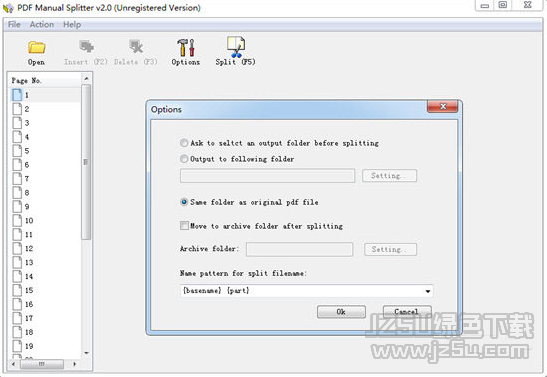Screen dimensions: 547x377
Task: Choose 'Output to following folder' radio button
Action: [184, 159]
